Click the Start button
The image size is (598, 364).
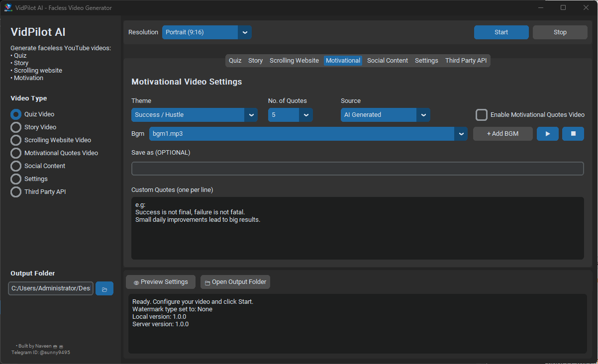click(x=501, y=32)
